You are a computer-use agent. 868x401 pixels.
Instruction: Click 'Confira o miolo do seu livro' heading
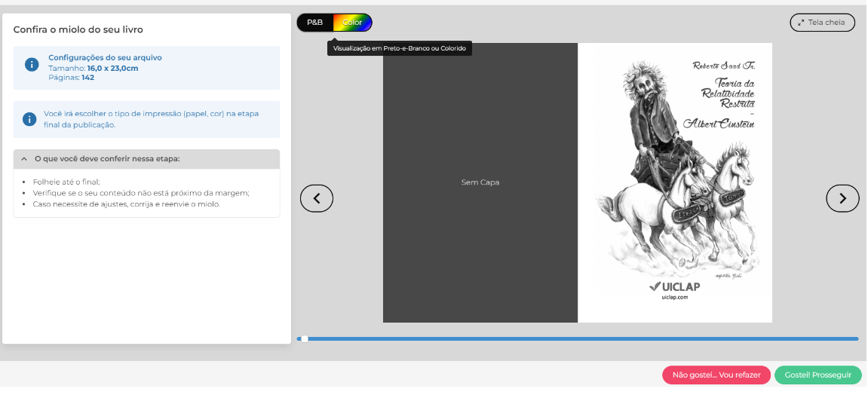pyautogui.click(x=78, y=29)
